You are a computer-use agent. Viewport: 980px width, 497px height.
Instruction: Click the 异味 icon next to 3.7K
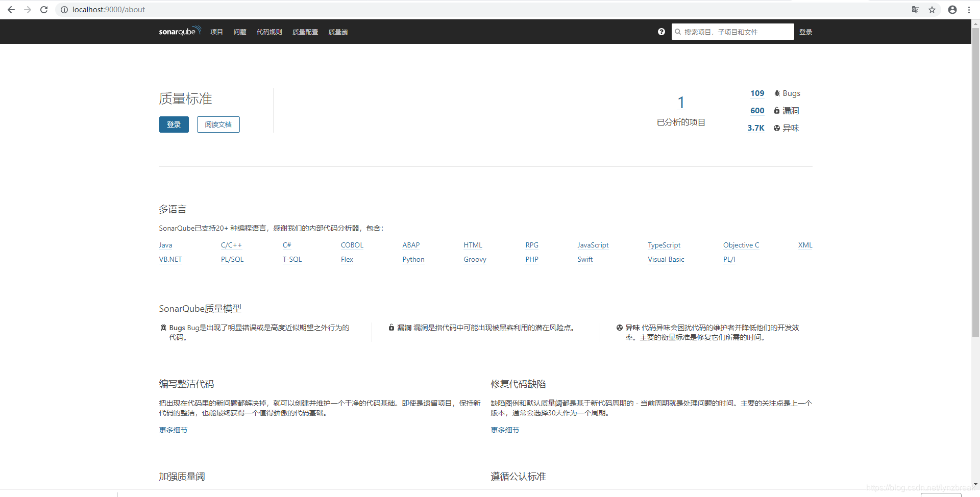coord(776,128)
